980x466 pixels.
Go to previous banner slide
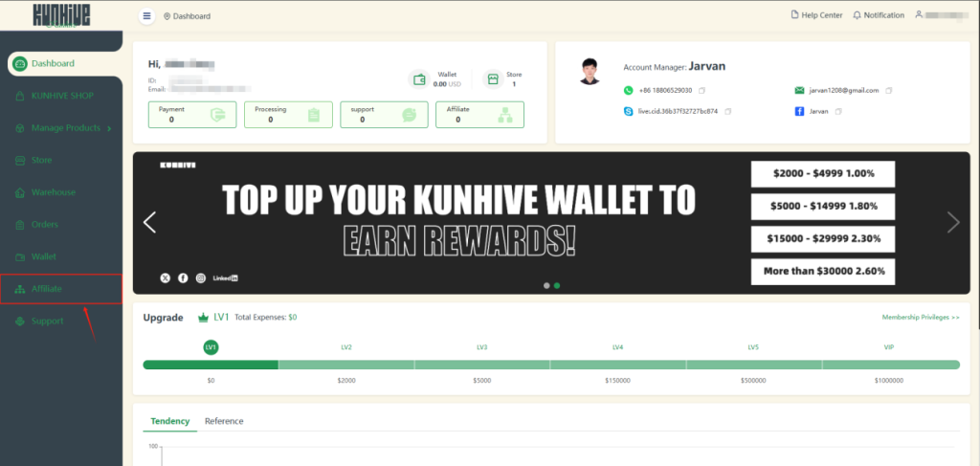point(149,222)
